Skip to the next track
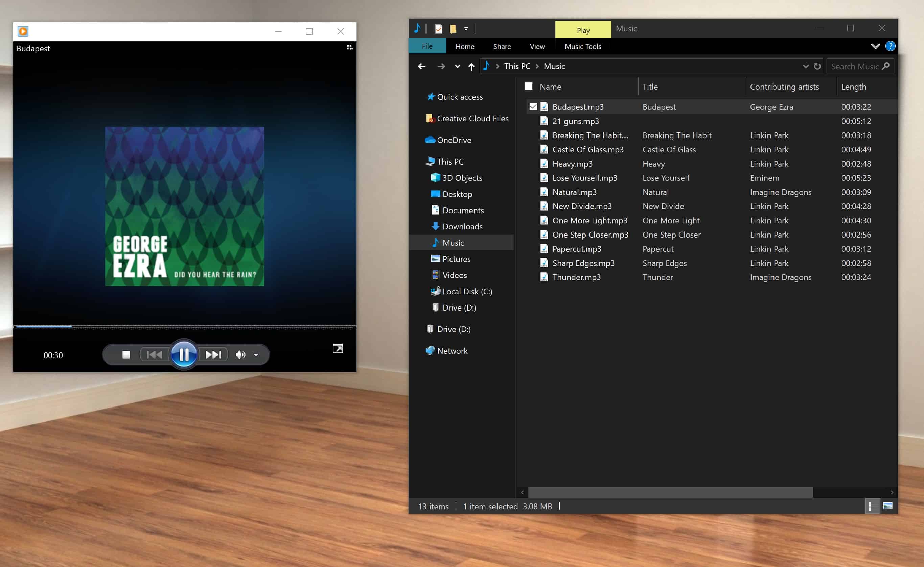The width and height of the screenshot is (924, 567). point(213,354)
